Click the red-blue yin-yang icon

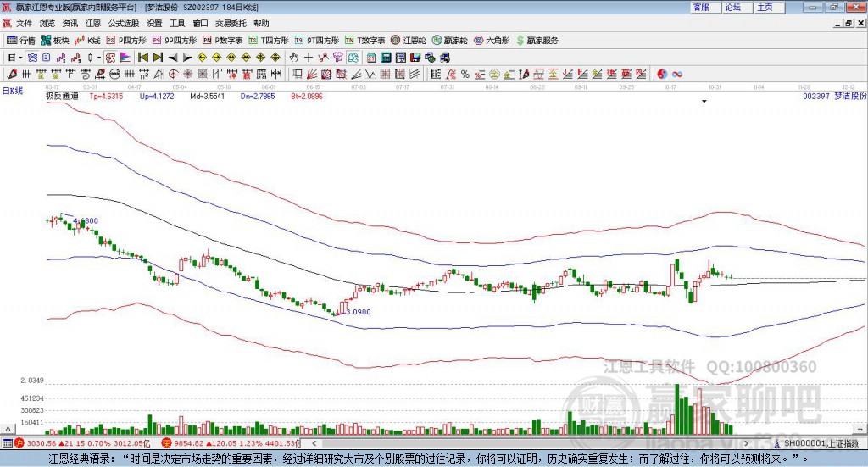[x=662, y=74]
